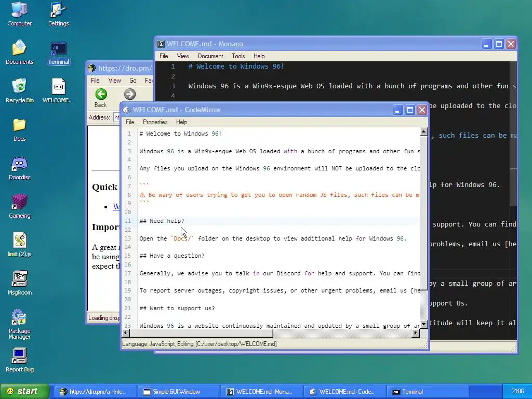532x399 pixels.
Task: Click the left arrow of CodeMirror horizontal scrollbar
Action: pos(126,333)
